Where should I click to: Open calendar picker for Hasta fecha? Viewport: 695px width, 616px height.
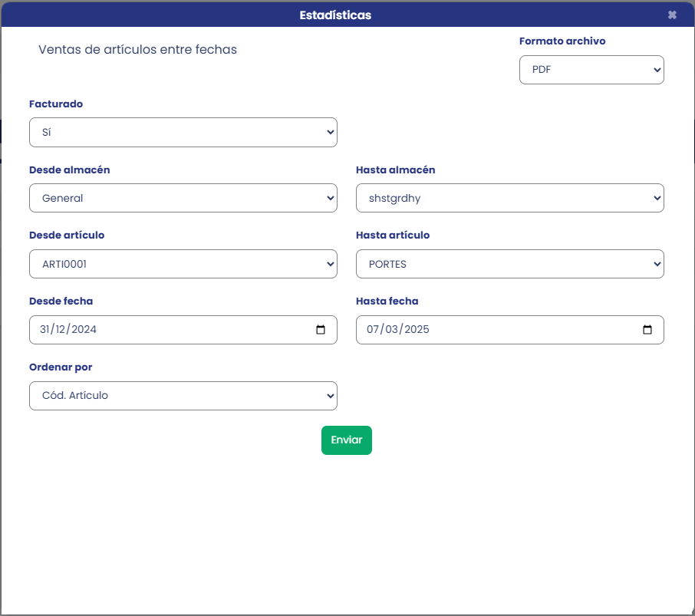pos(647,330)
